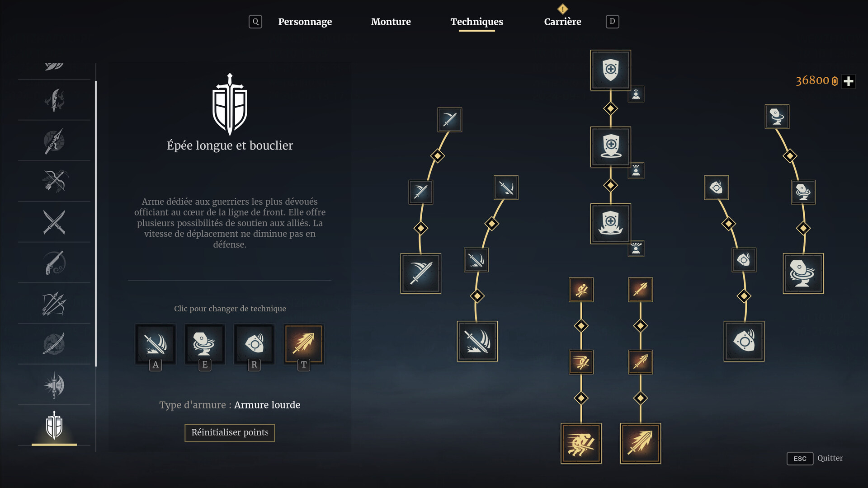Screen dimensions: 868x488
Task: Click small person badge beside top shield
Action: click(636, 94)
